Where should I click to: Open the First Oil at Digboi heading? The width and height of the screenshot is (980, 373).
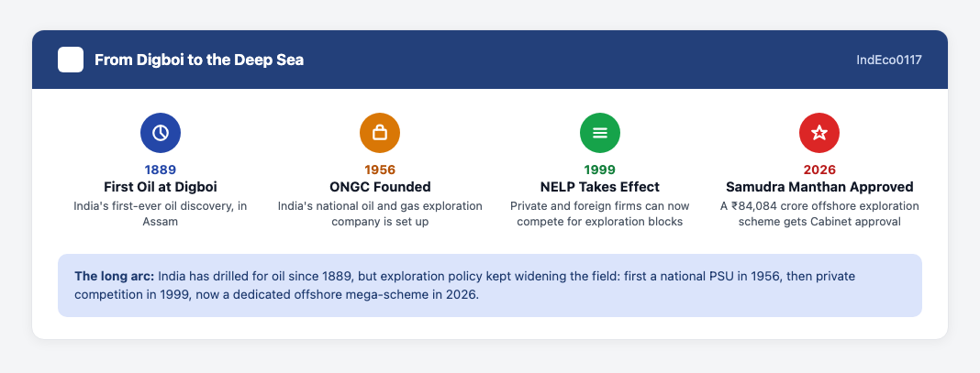point(161,187)
